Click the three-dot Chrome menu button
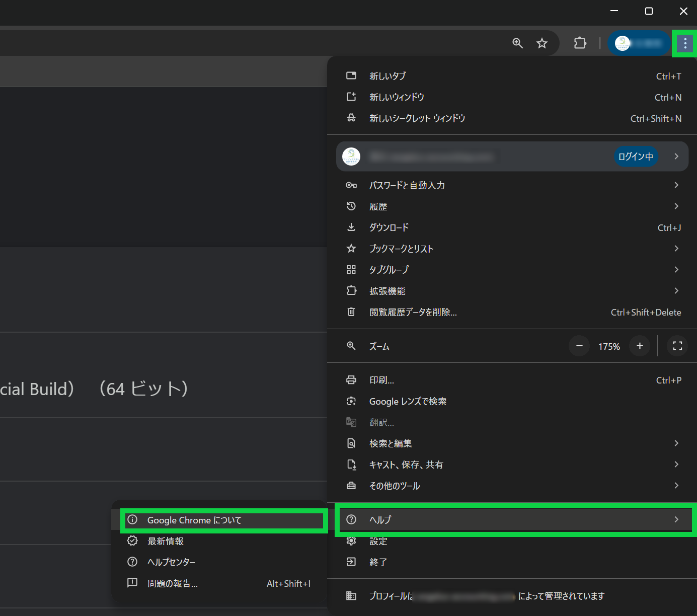The image size is (697, 616). (684, 44)
